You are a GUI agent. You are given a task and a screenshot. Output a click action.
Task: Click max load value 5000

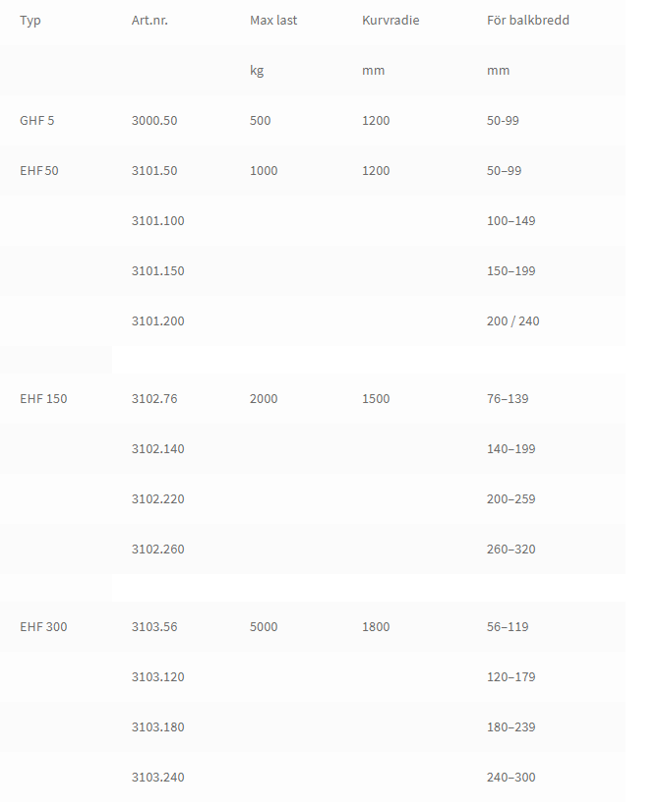(x=264, y=627)
